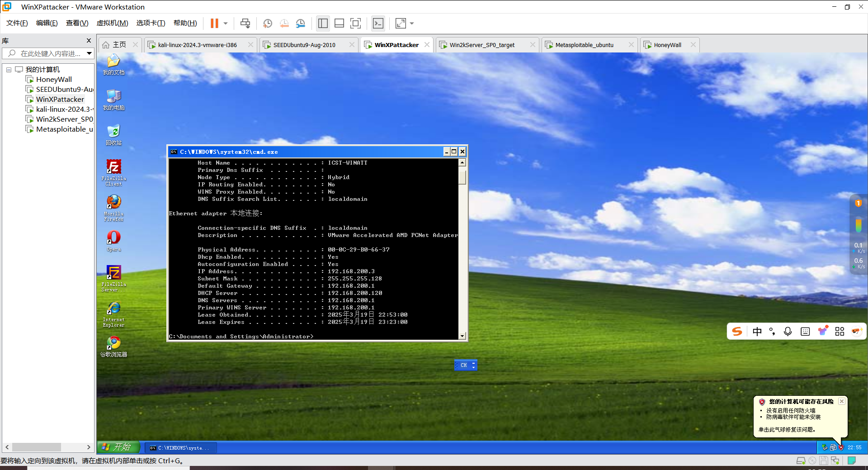Toggle Sogou punctuation mode button

pyautogui.click(x=772, y=332)
